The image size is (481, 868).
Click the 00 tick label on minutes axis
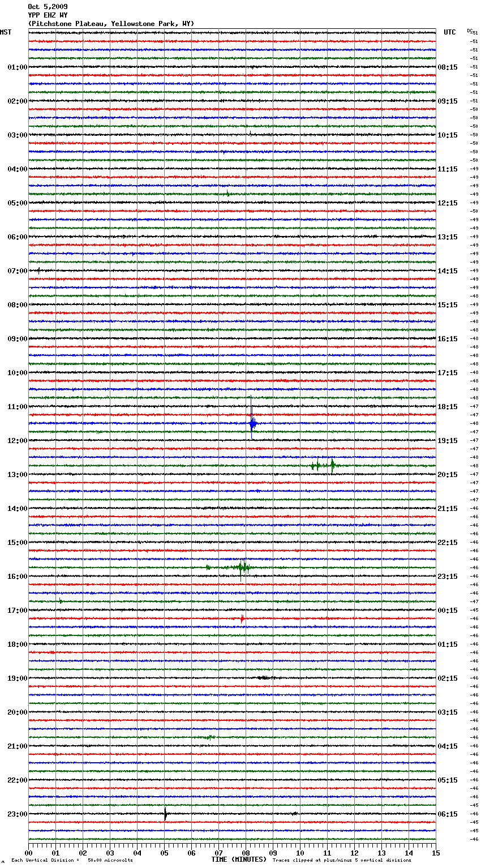pyautogui.click(x=29, y=853)
